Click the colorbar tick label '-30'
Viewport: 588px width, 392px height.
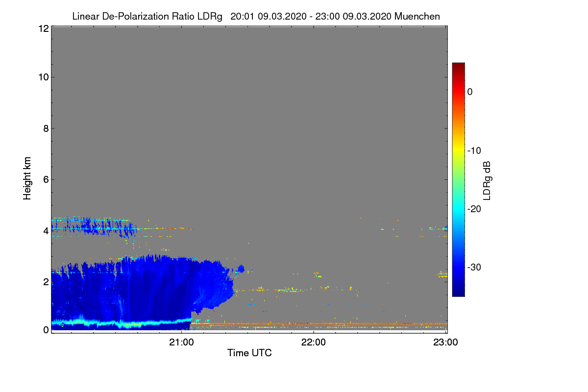474,268
